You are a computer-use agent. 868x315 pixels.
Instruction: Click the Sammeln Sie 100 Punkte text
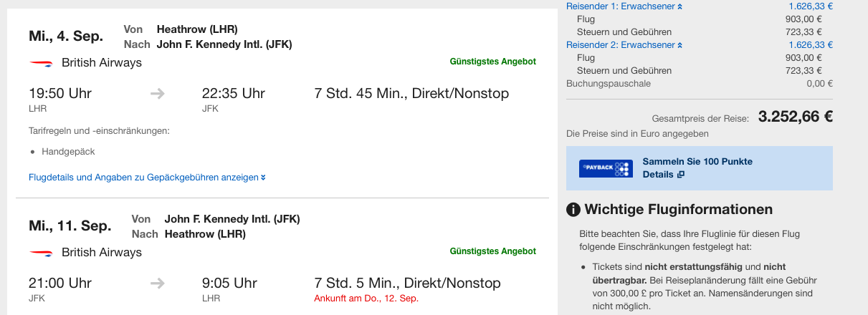(697, 162)
